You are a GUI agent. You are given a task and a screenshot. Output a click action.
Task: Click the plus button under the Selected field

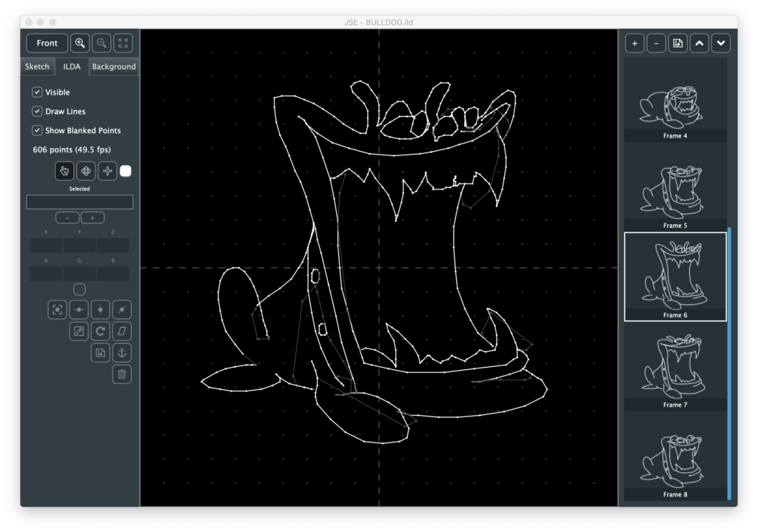click(x=93, y=218)
